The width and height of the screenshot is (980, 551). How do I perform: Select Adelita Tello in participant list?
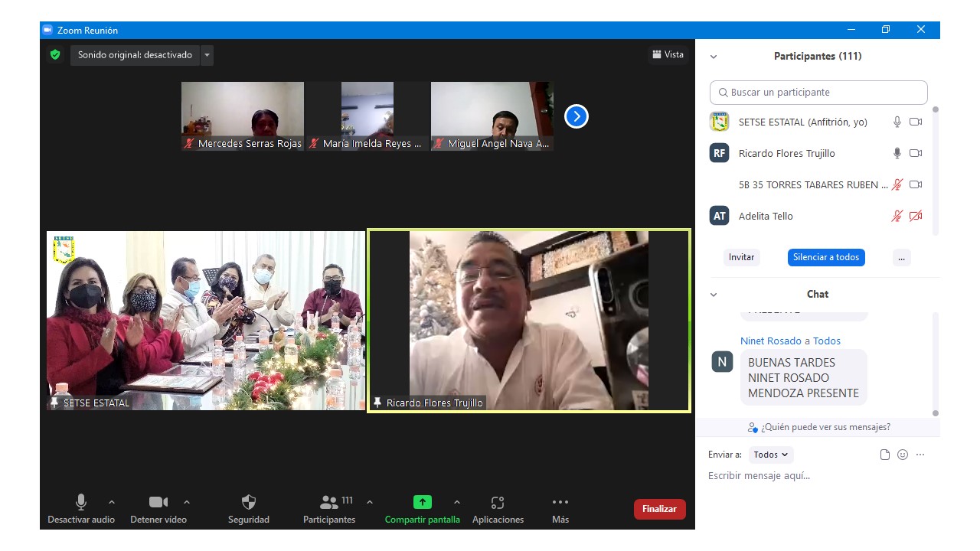click(816, 216)
